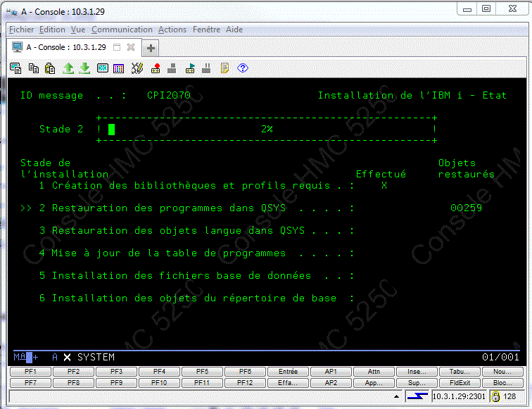Click the 10.3.1.29:2301 status bar address

pyautogui.click(x=459, y=396)
